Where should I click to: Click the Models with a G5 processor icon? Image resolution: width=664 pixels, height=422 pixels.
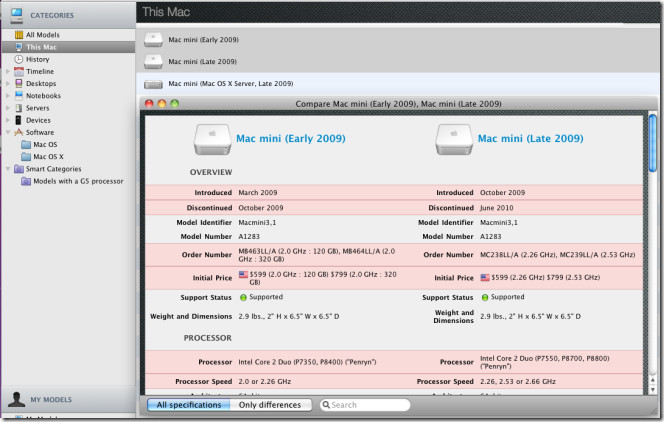pos(26,181)
